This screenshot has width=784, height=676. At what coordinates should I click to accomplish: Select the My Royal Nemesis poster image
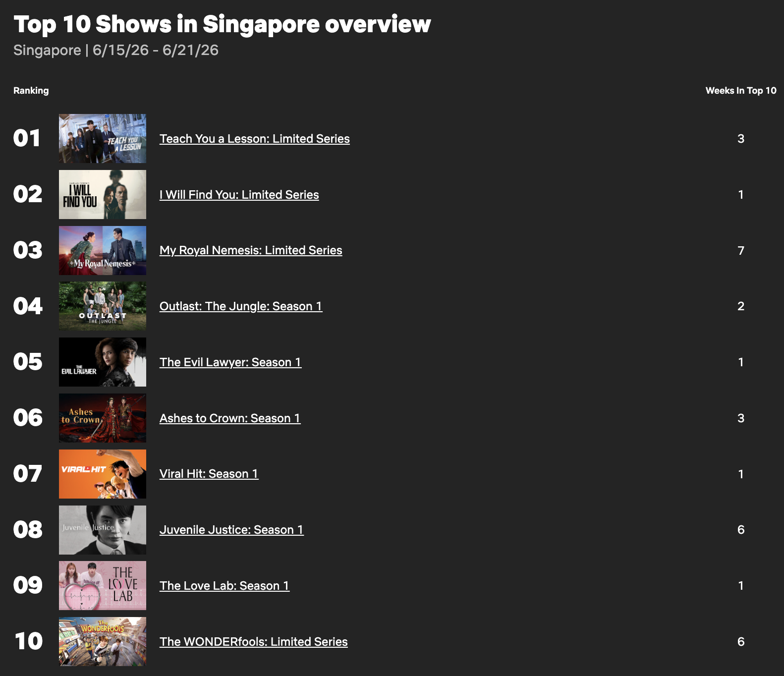103,250
